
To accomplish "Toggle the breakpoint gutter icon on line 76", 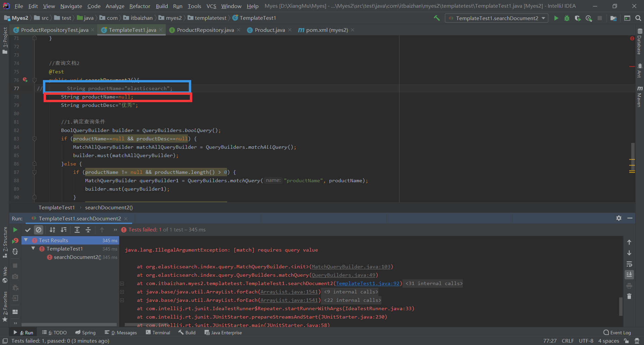I will 25,80.
